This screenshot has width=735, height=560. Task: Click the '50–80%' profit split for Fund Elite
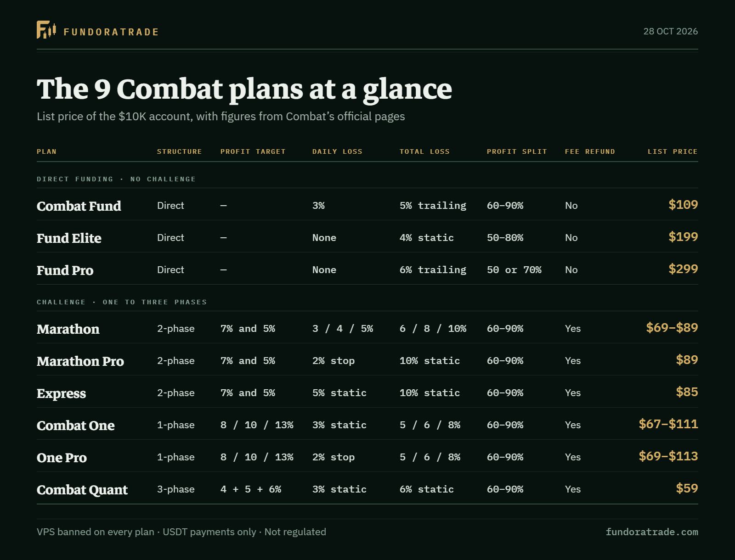[505, 238]
